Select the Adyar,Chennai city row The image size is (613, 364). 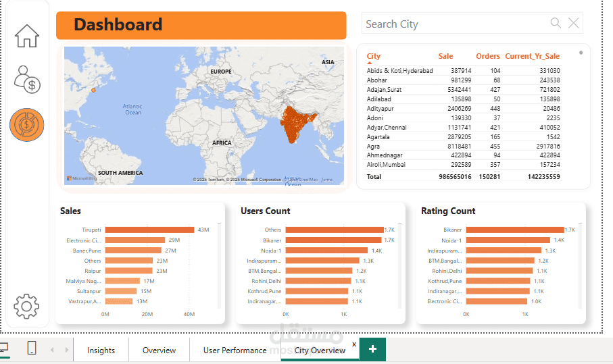click(x=463, y=128)
